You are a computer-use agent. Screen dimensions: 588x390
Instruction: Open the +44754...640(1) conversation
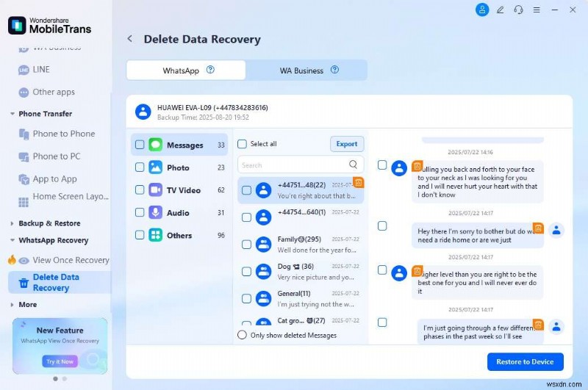point(301,217)
